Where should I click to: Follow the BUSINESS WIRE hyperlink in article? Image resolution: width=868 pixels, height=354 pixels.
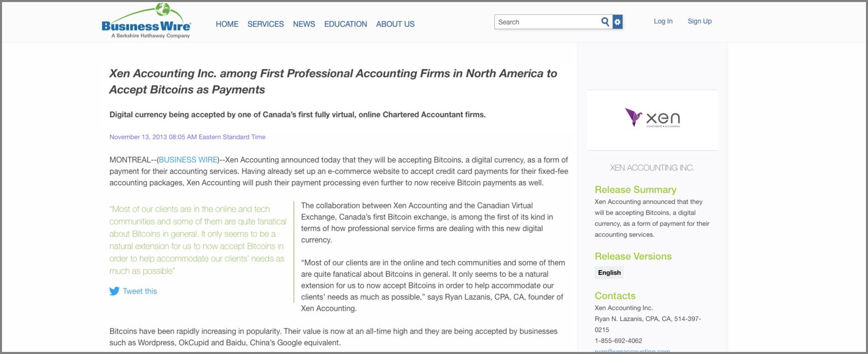pyautogui.click(x=188, y=160)
